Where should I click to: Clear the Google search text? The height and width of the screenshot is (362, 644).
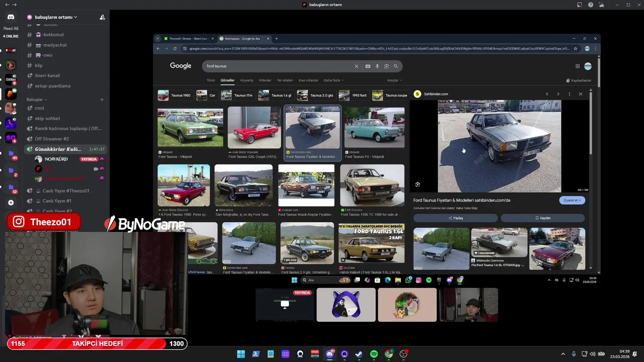tap(356, 66)
